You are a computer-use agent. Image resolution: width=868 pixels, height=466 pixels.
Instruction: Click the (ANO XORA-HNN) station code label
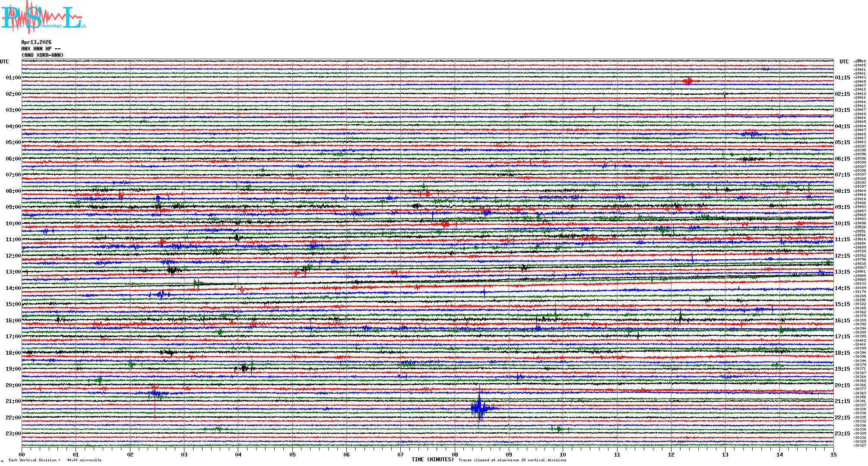[x=42, y=55]
